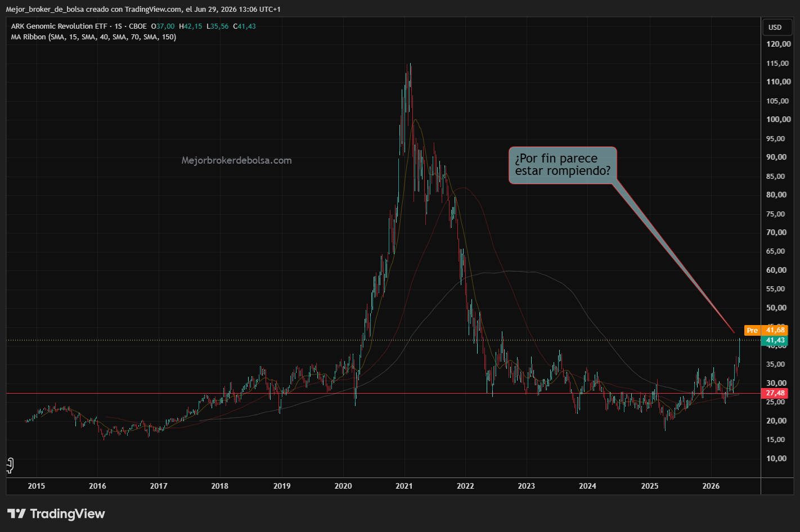Click the 2025 label on the time axis

650,486
